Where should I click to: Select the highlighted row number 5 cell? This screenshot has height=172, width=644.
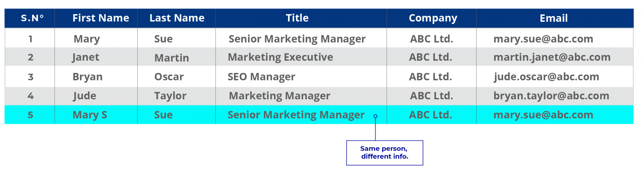30,115
